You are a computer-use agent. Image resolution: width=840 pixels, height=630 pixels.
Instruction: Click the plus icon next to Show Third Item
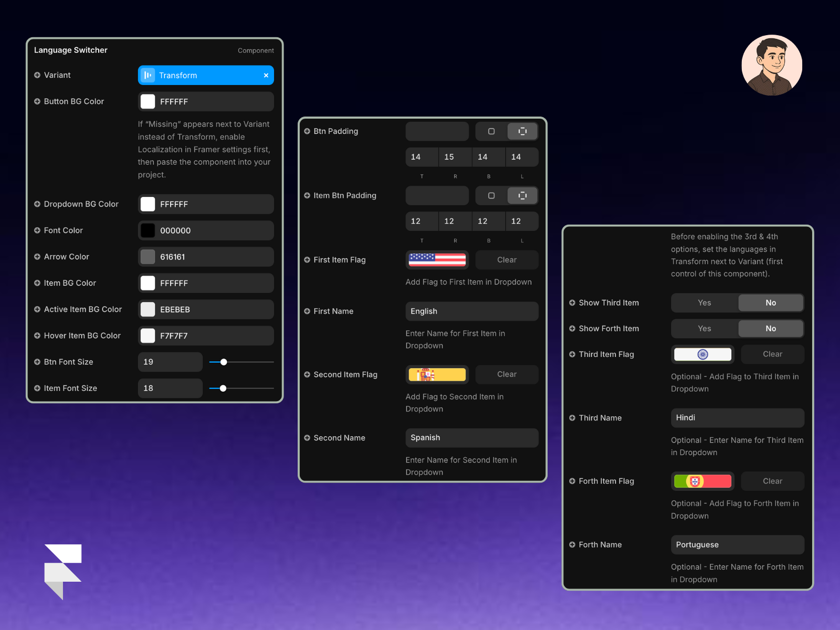572,302
